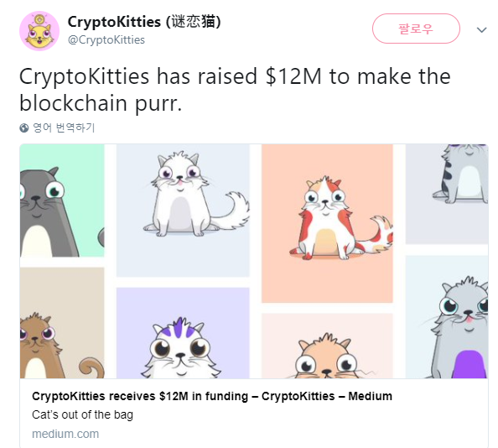This screenshot has width=498, height=448.
Task: Follow CryptoKitties with the pink 팔로우 button
Action: click(x=416, y=29)
